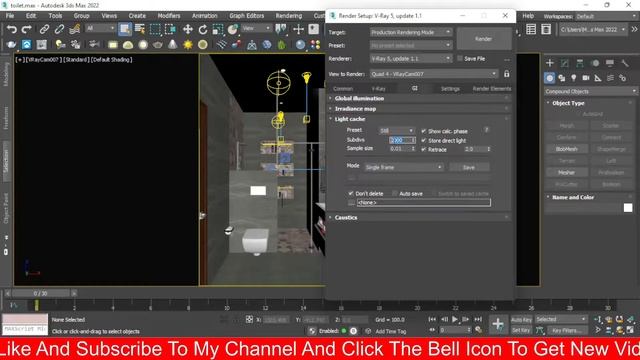
Task: Select the Lights category in the Create panel
Action: click(574, 78)
